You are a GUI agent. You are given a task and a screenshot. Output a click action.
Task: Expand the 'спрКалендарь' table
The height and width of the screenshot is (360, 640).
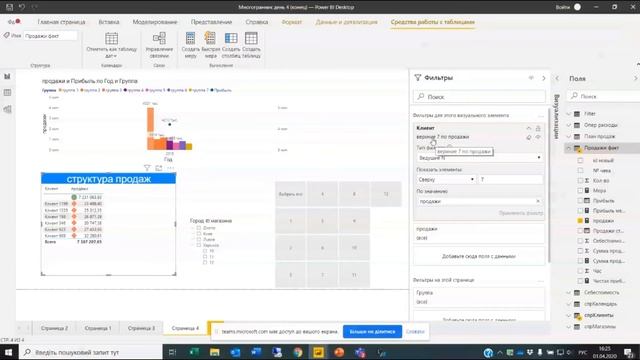pos(569,304)
